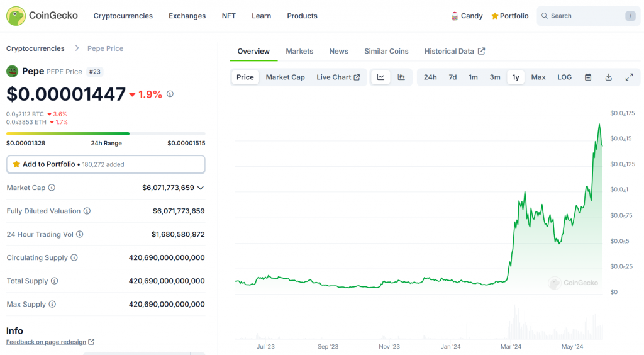Select the line chart view icon
This screenshot has width=644, height=355.
click(x=380, y=77)
